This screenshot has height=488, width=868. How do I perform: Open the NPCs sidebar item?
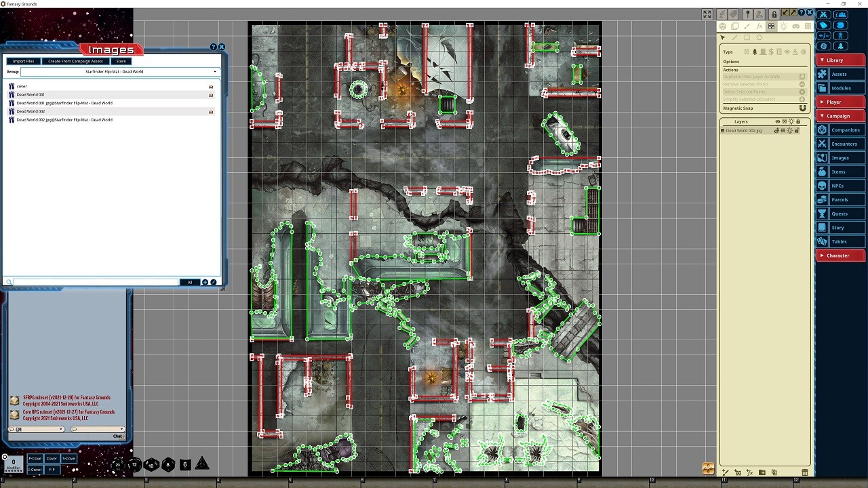click(841, 186)
